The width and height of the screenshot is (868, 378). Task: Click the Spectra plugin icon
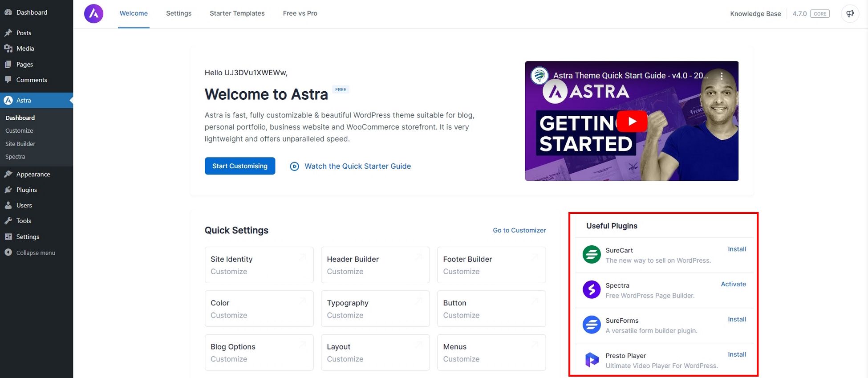(592, 290)
